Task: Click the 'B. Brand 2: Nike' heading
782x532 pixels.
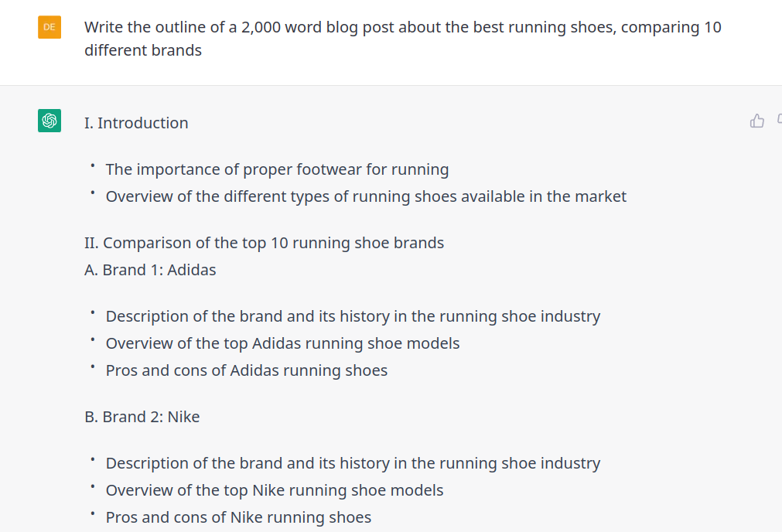Action: click(x=142, y=417)
